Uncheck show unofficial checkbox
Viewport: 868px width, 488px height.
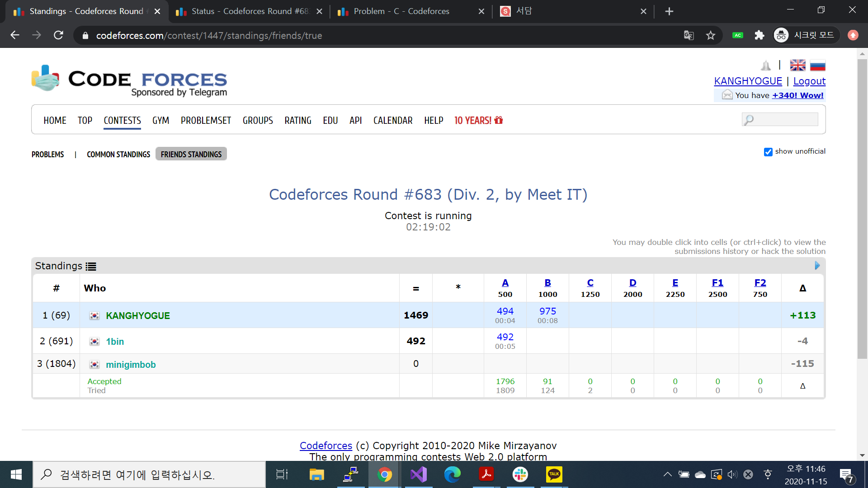(x=768, y=152)
